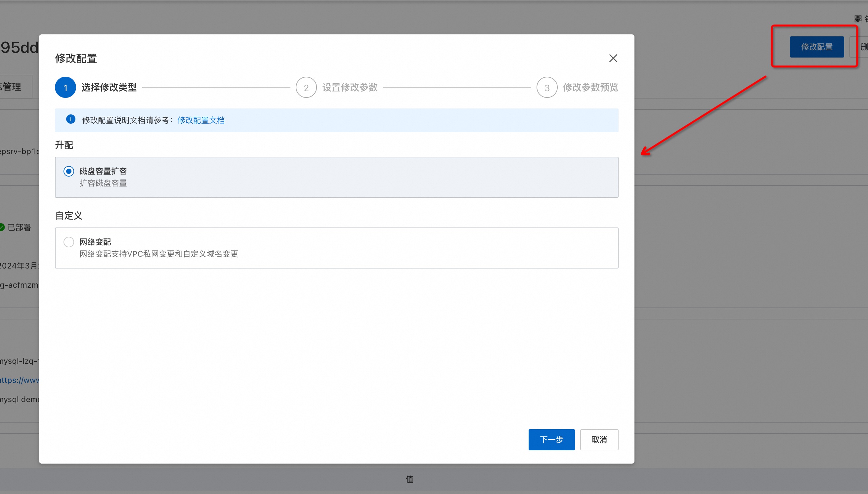868x494 pixels.
Task: Click the 值 column header in background
Action: [x=410, y=479]
